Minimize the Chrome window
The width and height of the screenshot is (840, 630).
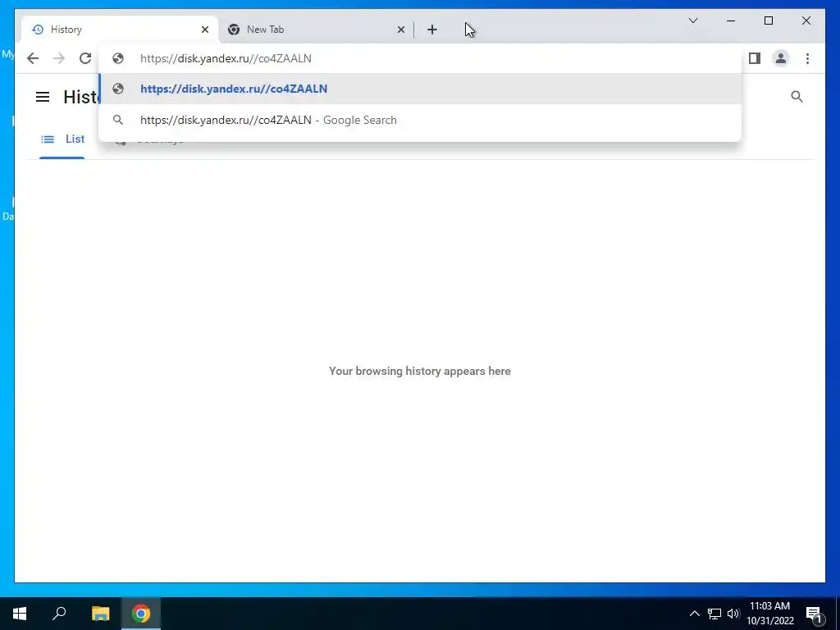coord(731,21)
